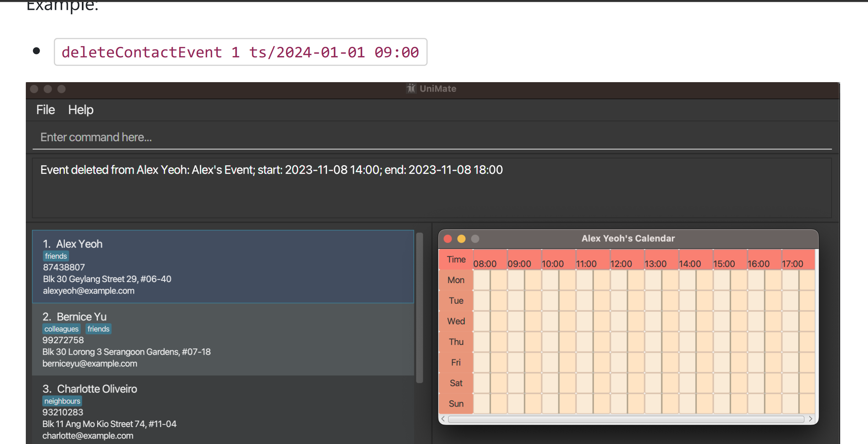868x444 pixels.
Task: Click the UniMate app icon in title bar
Action: coord(411,89)
